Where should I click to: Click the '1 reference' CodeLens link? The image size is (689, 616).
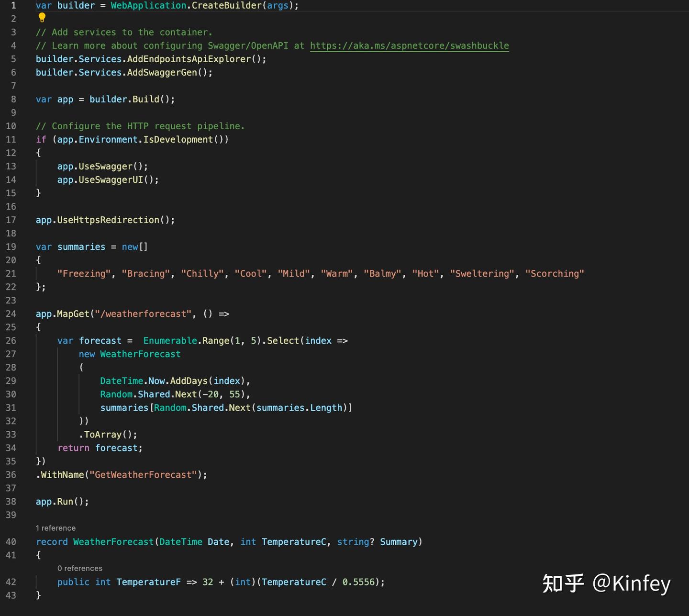56,528
